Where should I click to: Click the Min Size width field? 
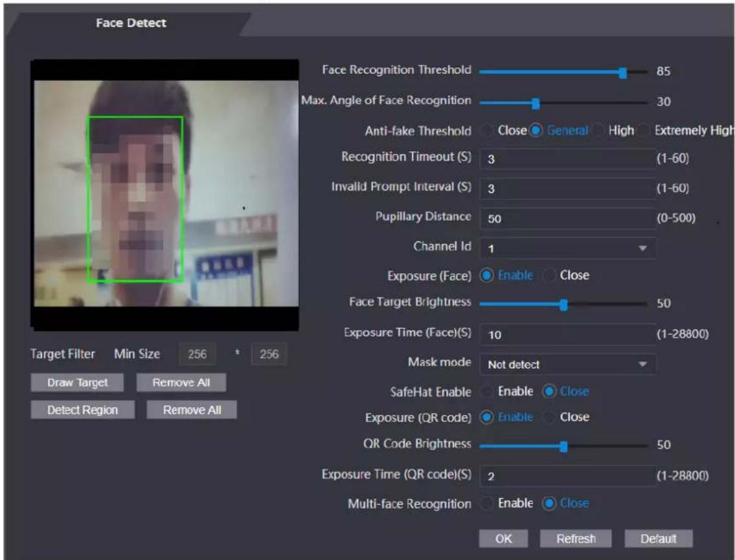pyautogui.click(x=198, y=354)
